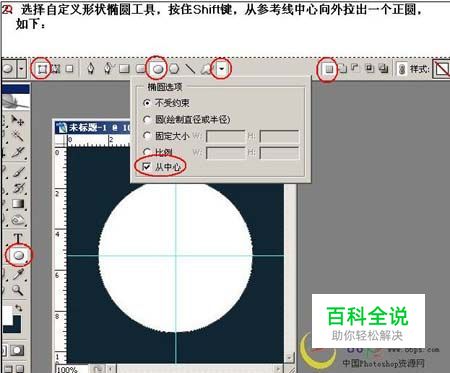
Task: Select the Sponge toning tool
Action: (x=18, y=220)
